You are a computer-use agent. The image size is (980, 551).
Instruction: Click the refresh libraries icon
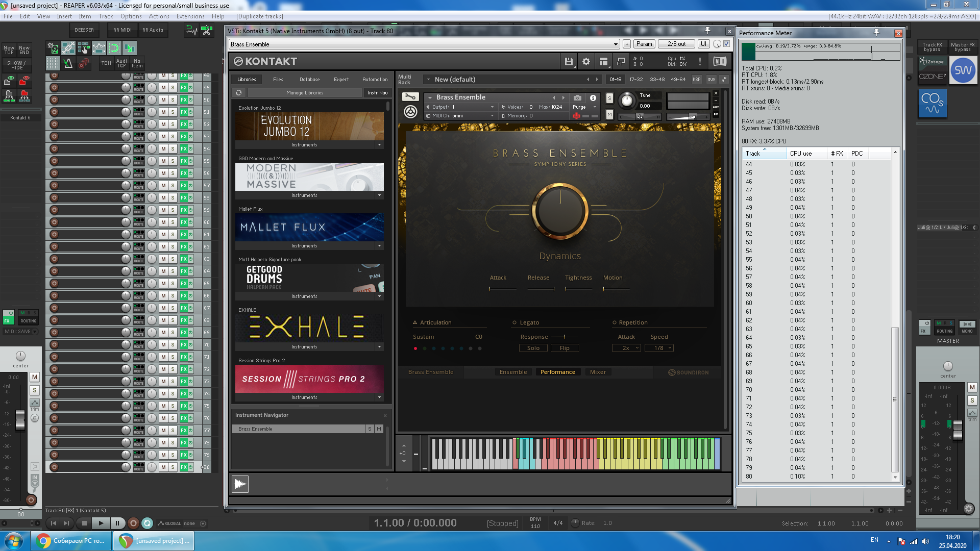[x=238, y=93]
